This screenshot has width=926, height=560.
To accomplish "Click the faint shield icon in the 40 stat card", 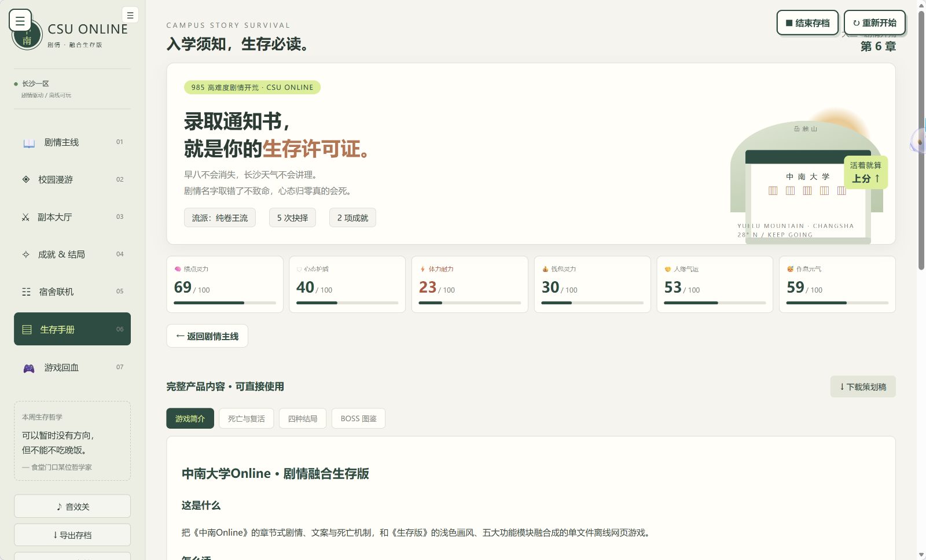I will pyautogui.click(x=299, y=269).
